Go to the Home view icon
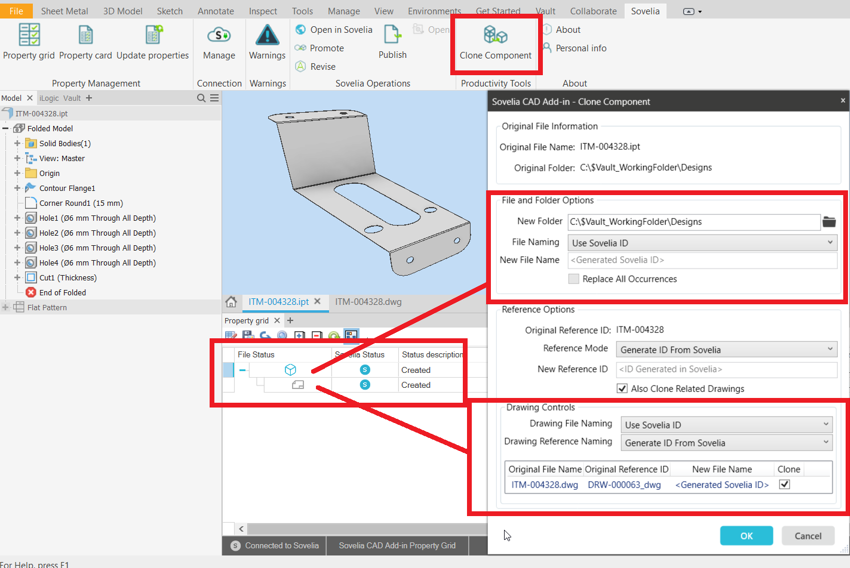 pos(231,302)
